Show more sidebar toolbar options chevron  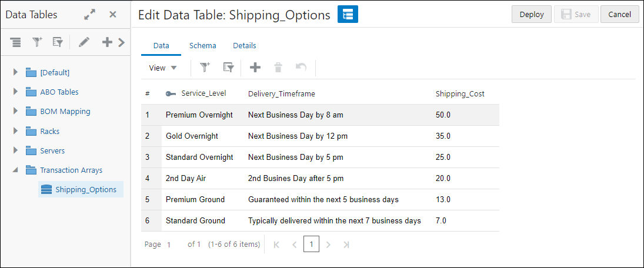point(121,42)
